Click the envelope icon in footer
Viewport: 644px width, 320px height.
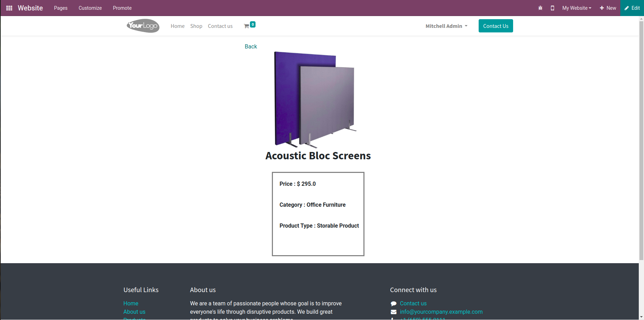(394, 312)
